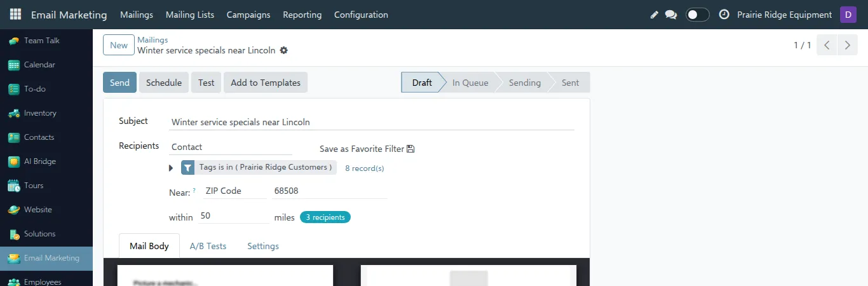Select the In Queue status stage
Viewport: 868px width, 286px height.
(x=470, y=83)
